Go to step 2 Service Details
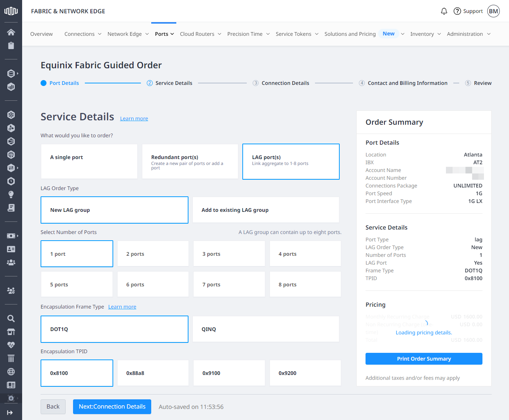Viewport: 509px width, 420px height. pos(169,83)
